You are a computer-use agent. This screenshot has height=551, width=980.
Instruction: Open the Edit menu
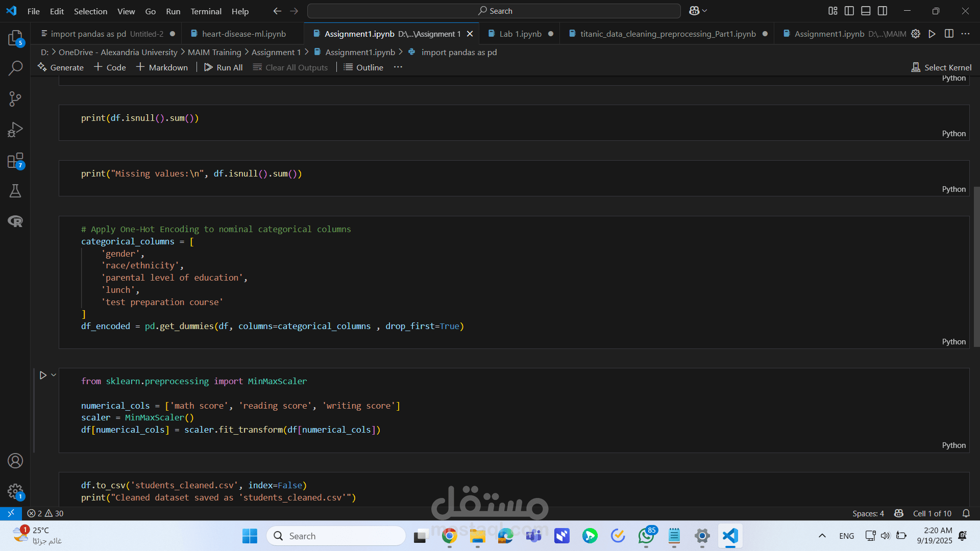click(57, 11)
